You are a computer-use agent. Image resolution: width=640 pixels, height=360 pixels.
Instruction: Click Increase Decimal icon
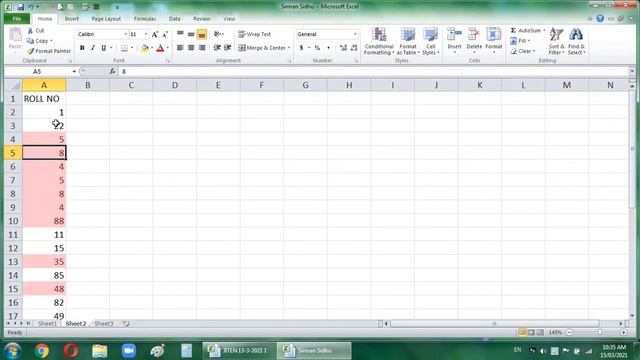click(343, 48)
